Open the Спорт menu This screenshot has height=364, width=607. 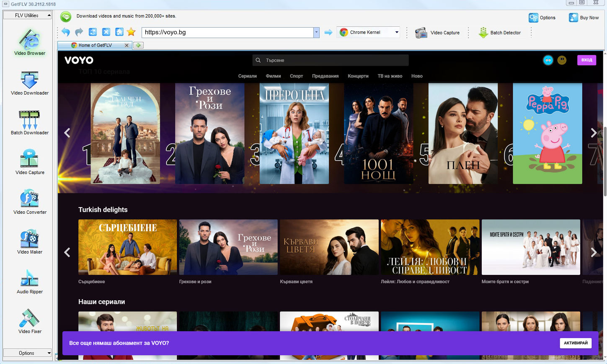pyautogui.click(x=296, y=76)
